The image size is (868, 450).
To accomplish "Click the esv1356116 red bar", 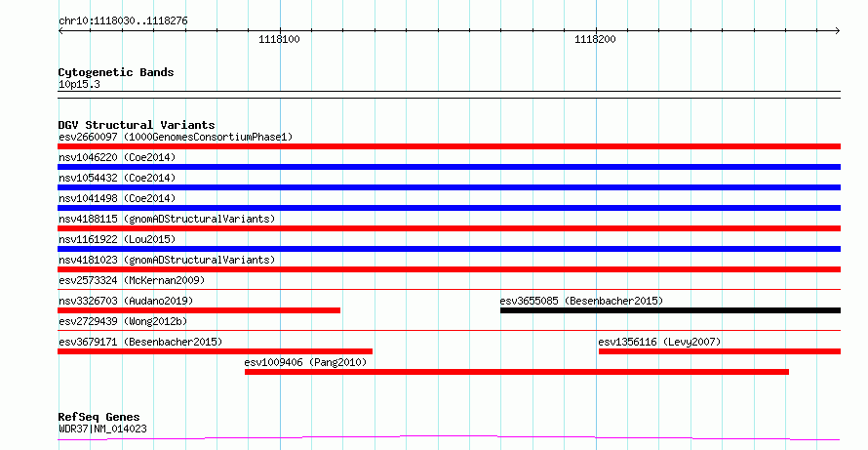I will (720, 351).
